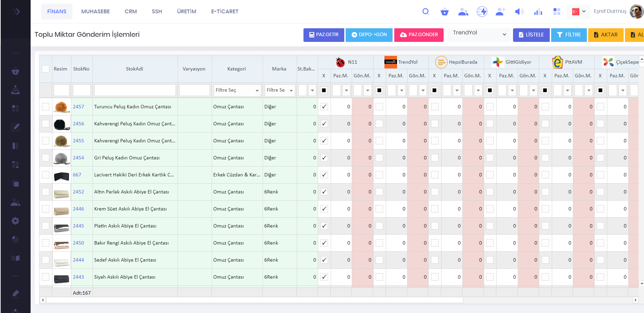Open the language flag dropdown

coord(578,12)
